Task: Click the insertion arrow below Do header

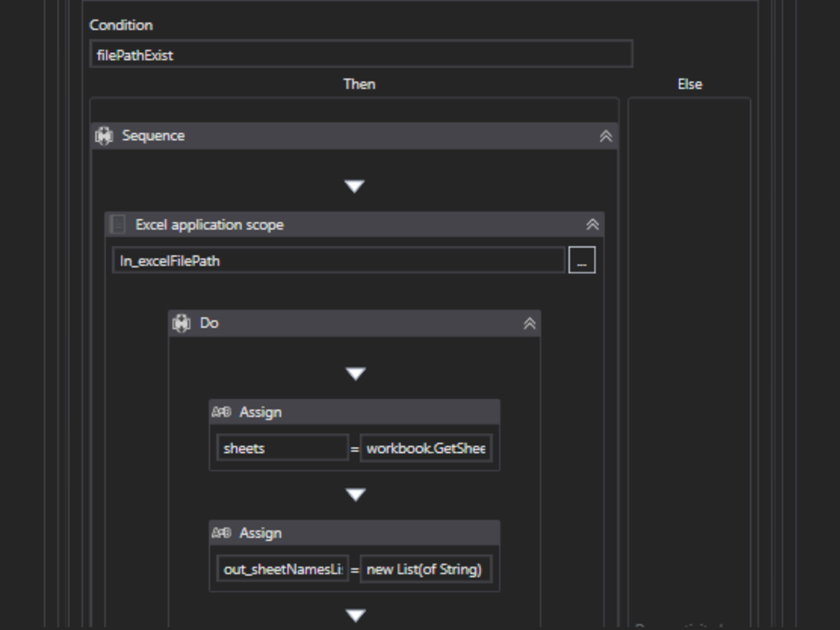Action: pyautogui.click(x=355, y=373)
